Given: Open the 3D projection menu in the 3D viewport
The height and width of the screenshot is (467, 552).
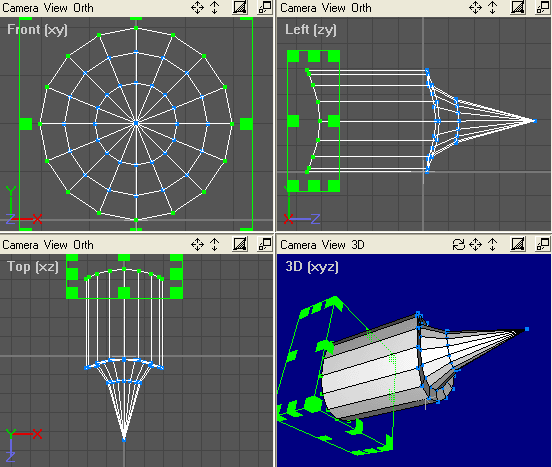Looking at the screenshot, I should pos(358,245).
